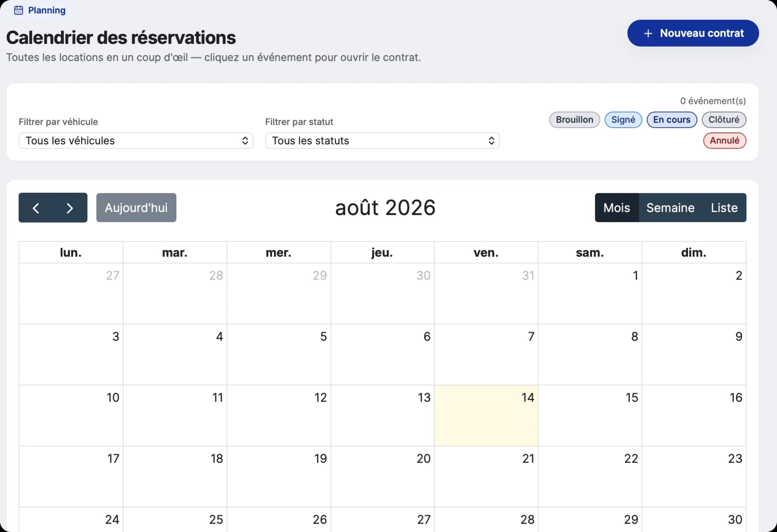Click the 'sam.' column header
The height and width of the screenshot is (532, 777).
pos(590,252)
